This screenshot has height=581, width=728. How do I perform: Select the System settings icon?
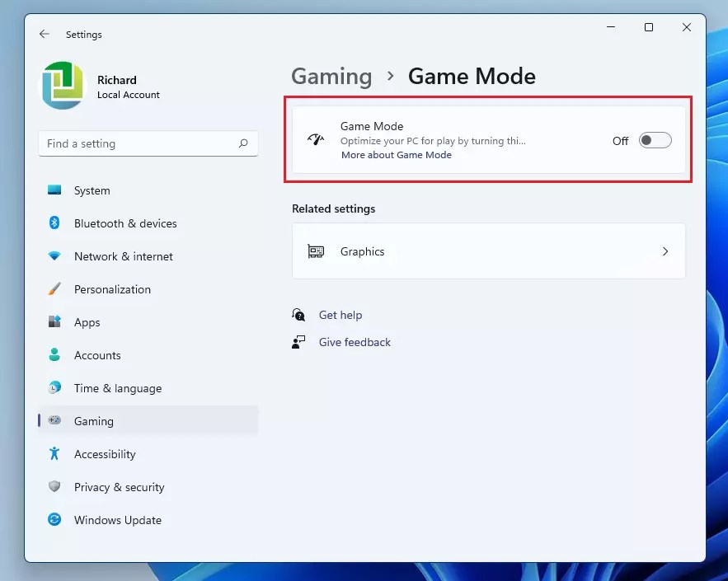pos(55,190)
